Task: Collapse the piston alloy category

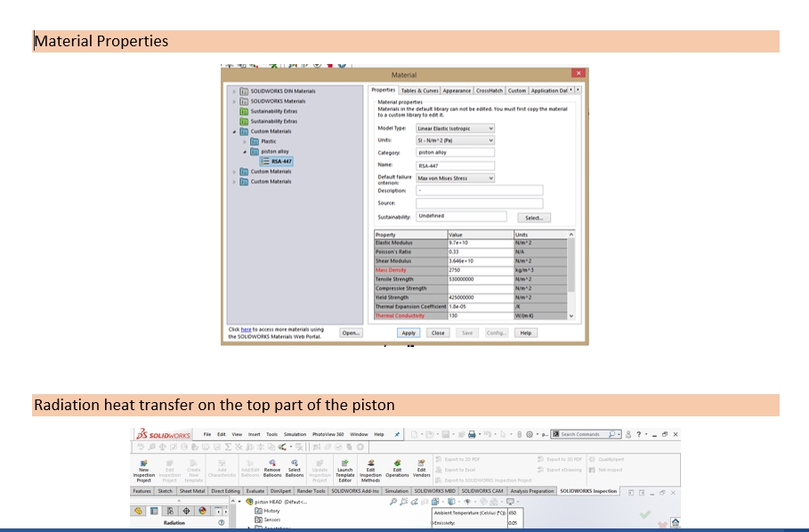Action: point(244,151)
